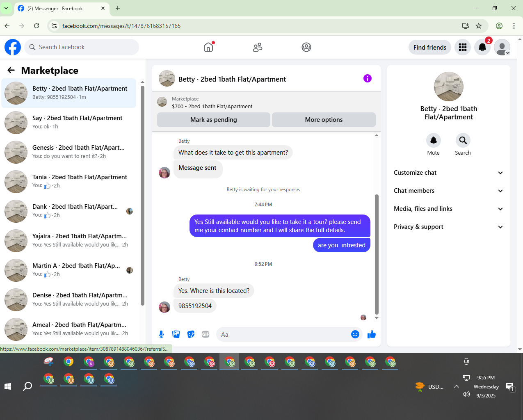Screen dimensions: 523x420
Task: Open the volume speaker tray icon
Action: coord(466,394)
